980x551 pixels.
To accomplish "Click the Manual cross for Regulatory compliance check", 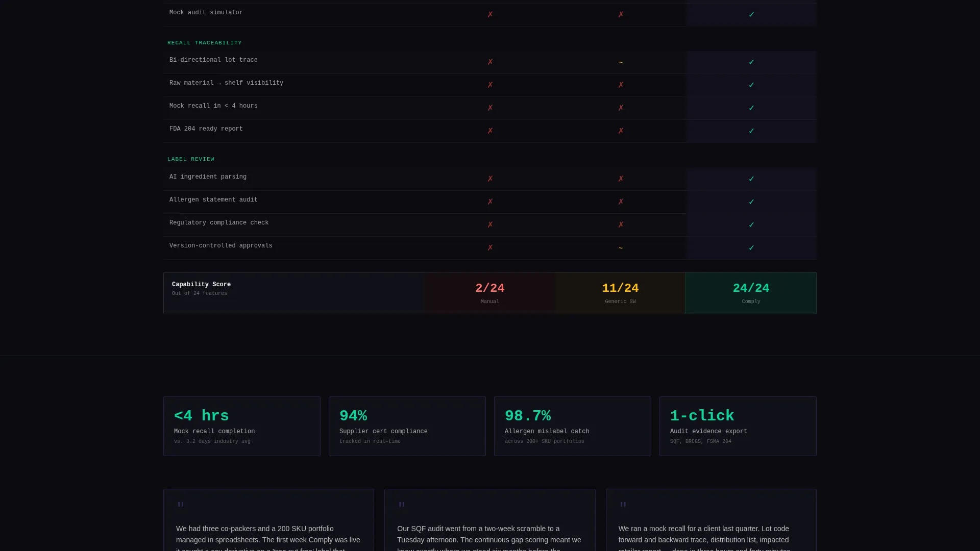I will (490, 225).
